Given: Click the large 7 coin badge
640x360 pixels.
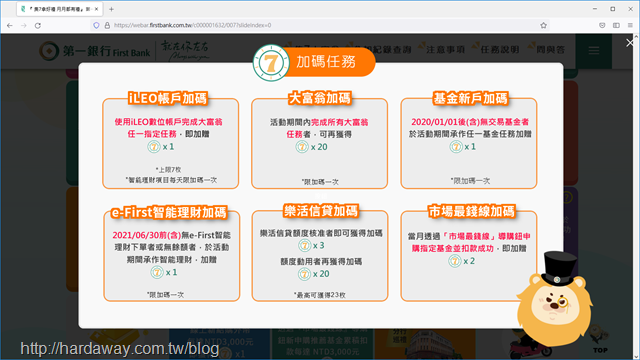Looking at the screenshot, I should point(271,63).
